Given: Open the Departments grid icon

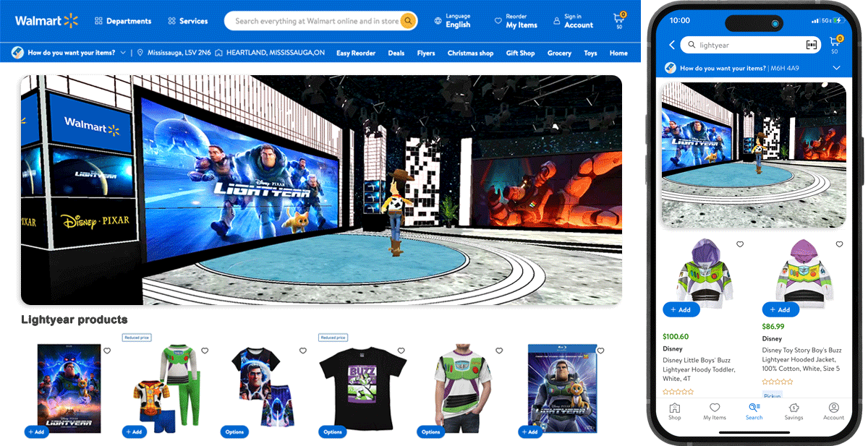Looking at the screenshot, I should (x=98, y=21).
